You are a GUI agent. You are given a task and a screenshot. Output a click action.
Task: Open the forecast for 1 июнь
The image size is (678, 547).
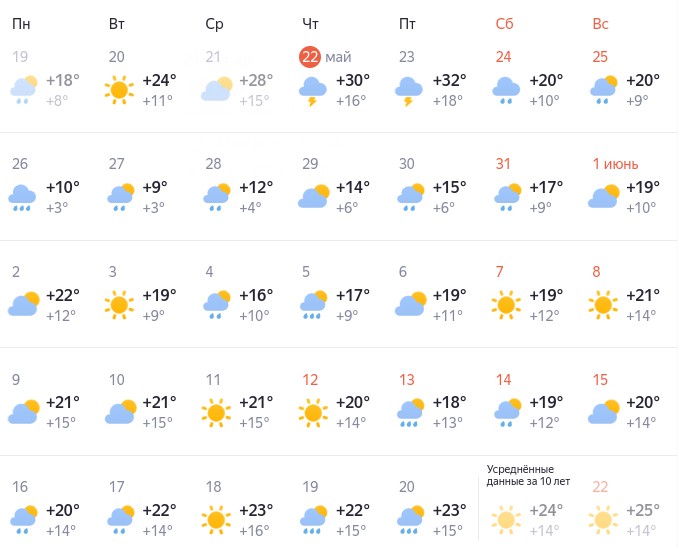coord(614,164)
